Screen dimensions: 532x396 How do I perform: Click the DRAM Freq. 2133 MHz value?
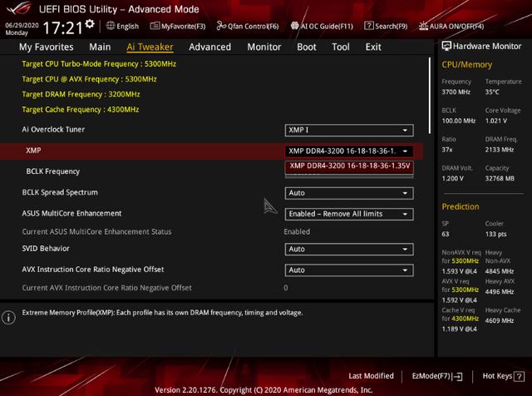tap(499, 150)
